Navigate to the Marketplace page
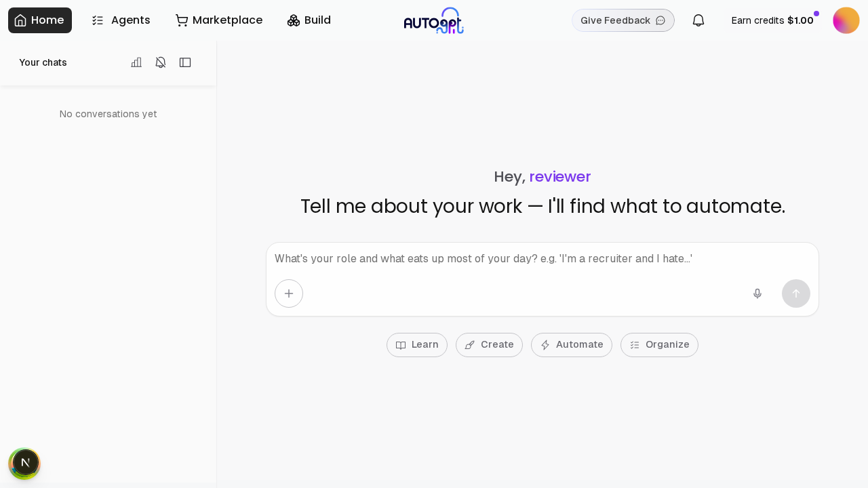This screenshot has height=488, width=868. click(x=218, y=20)
